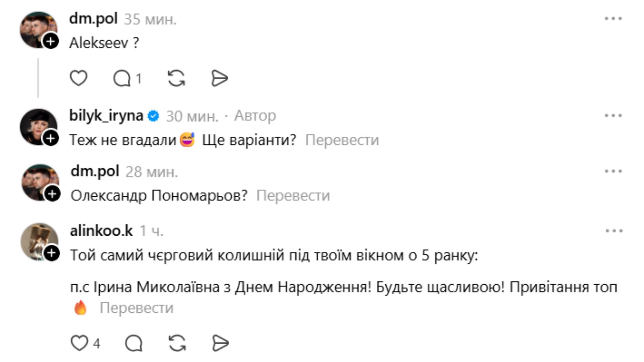Like alinkoo.k's birthday comment
The height and width of the screenshot is (362, 644).
(79, 343)
